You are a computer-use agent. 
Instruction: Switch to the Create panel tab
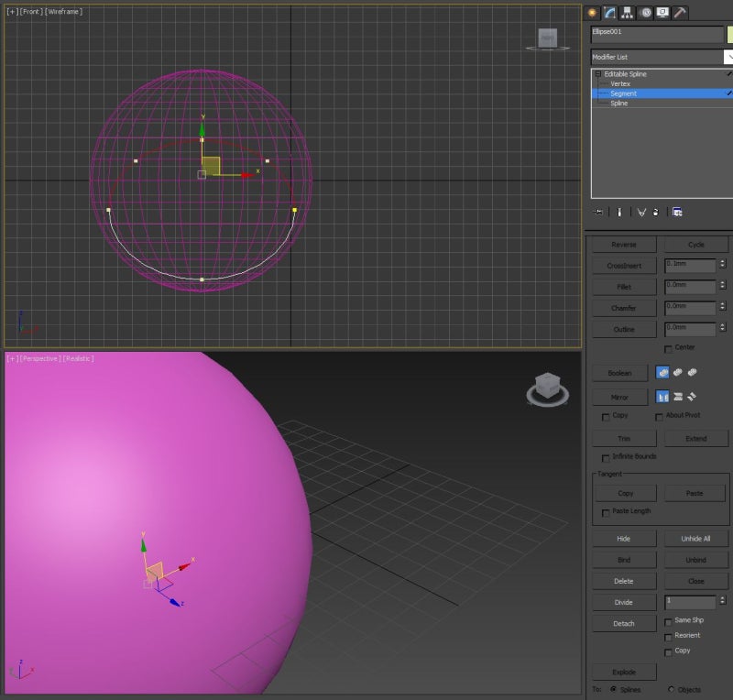(594, 11)
